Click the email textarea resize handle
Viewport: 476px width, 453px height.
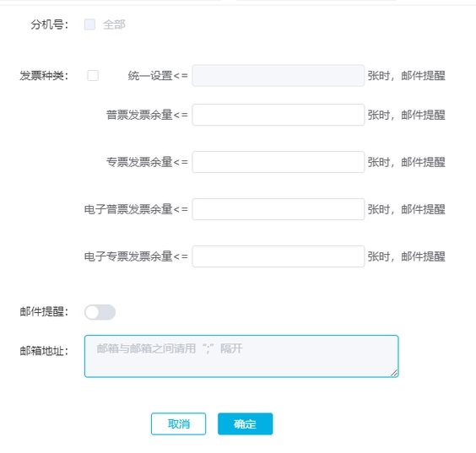point(394,373)
